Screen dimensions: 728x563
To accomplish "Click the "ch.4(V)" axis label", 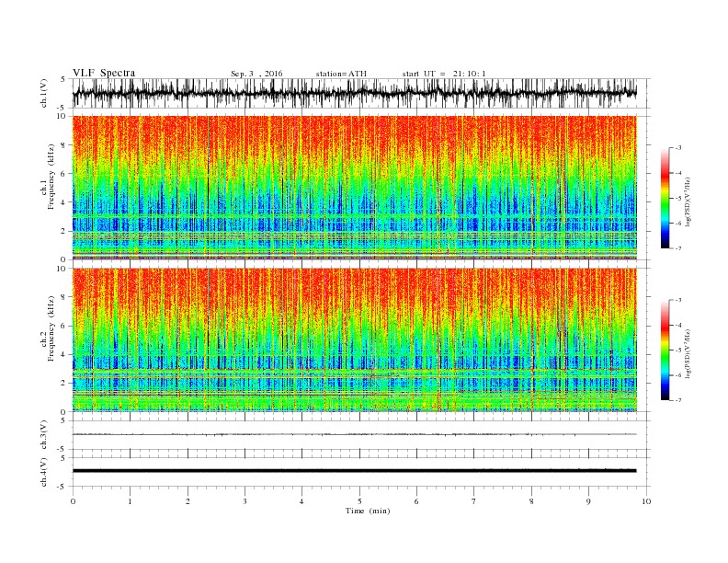I will click(x=44, y=472).
